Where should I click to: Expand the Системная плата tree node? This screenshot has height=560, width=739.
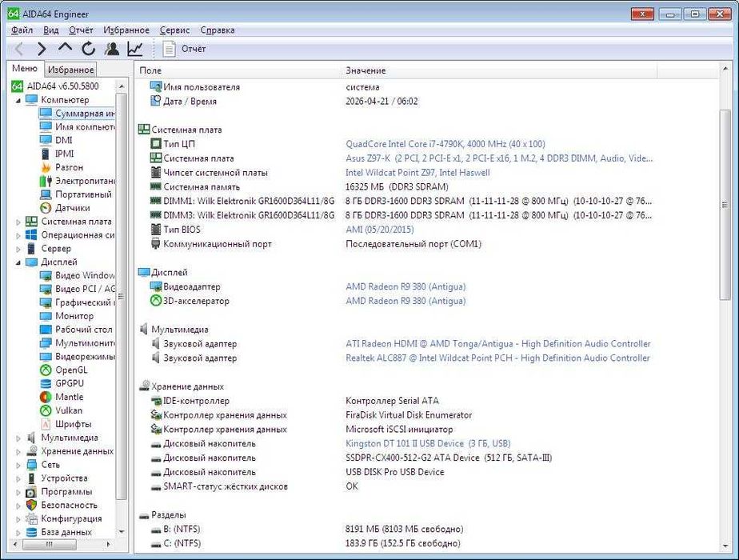pyautogui.click(x=18, y=222)
